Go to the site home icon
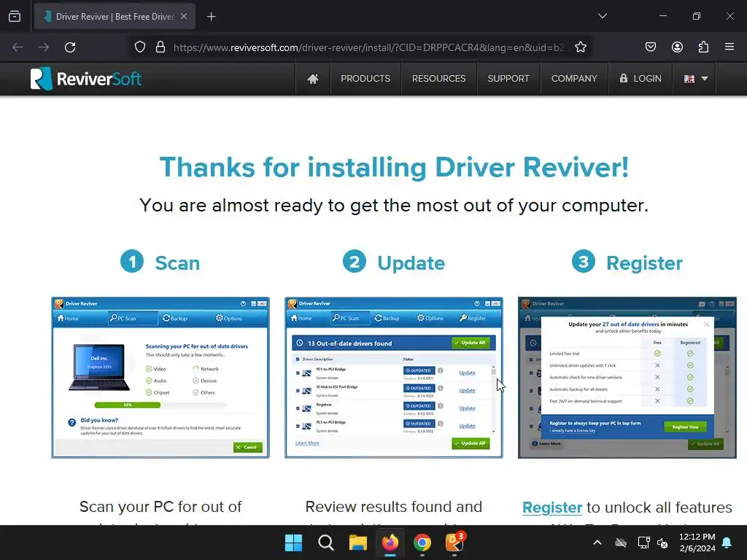The image size is (747, 560). pyautogui.click(x=313, y=79)
